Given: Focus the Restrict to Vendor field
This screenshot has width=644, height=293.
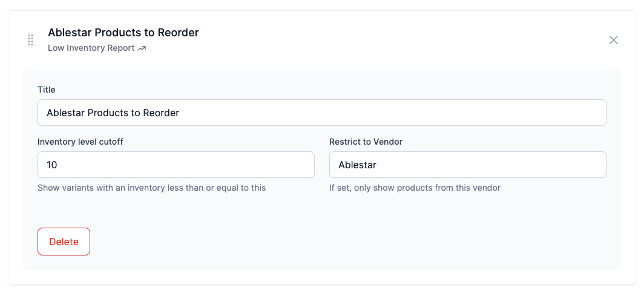Looking at the screenshot, I should (468, 165).
